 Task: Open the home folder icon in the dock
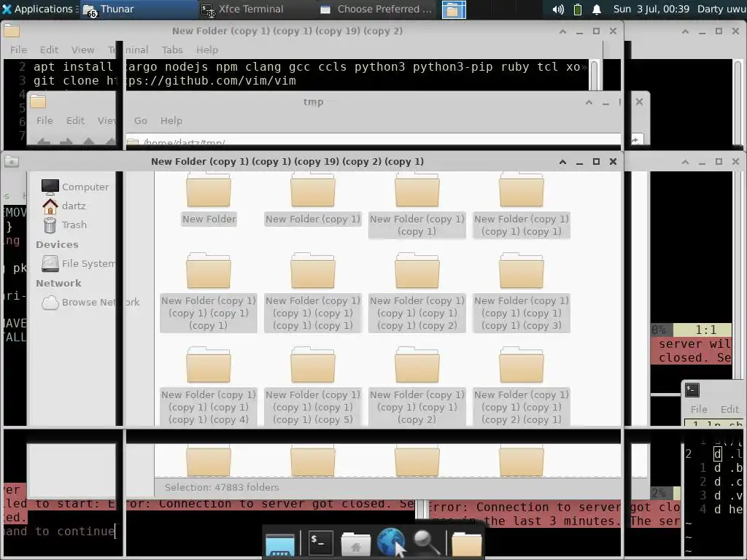point(355,543)
